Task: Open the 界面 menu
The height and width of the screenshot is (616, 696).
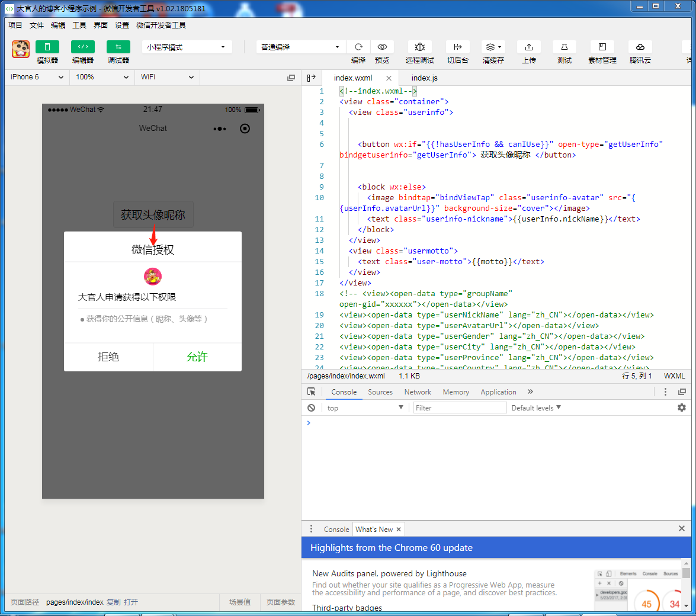Action: [100, 25]
